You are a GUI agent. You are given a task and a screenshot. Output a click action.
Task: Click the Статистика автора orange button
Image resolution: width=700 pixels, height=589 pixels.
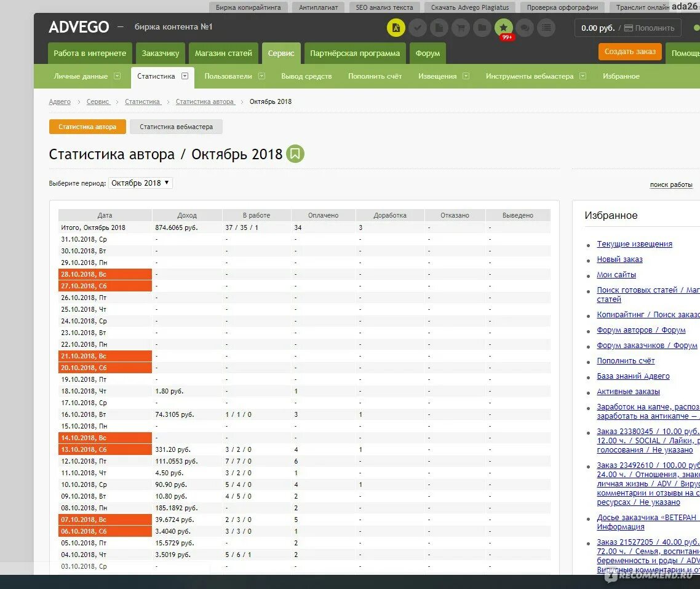(x=87, y=127)
